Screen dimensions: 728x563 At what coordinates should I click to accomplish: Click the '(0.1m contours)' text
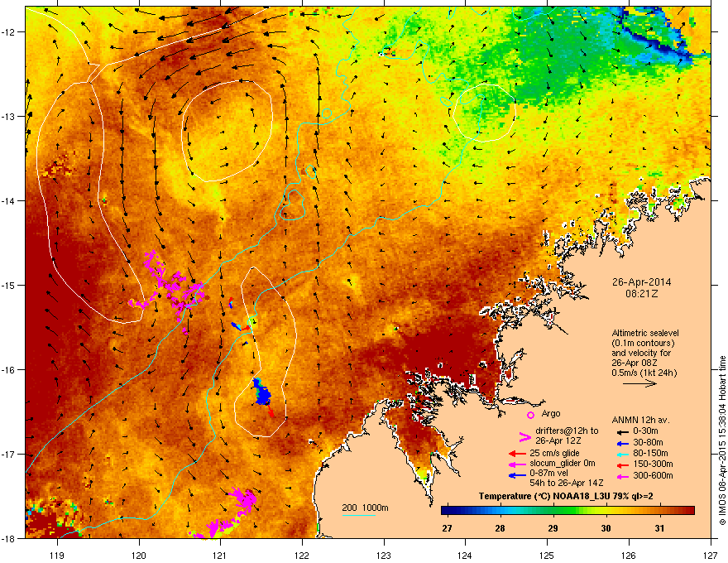(x=643, y=344)
